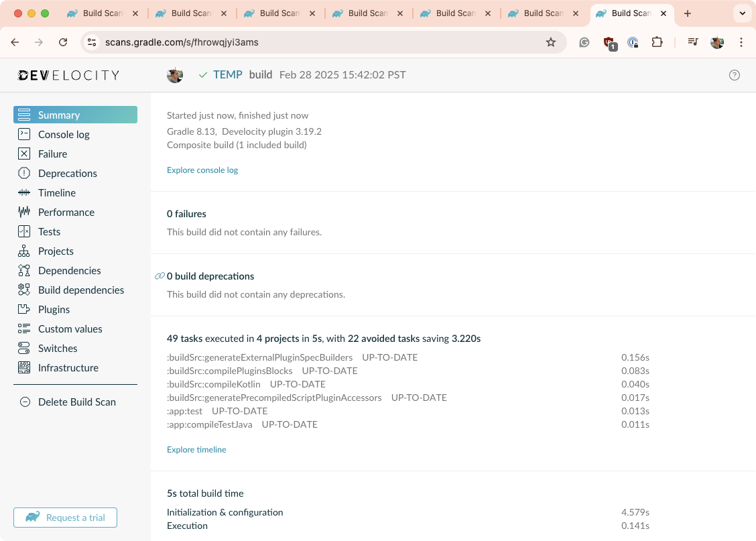Select the Tests menu item
This screenshot has height=541, width=756.
coord(49,231)
